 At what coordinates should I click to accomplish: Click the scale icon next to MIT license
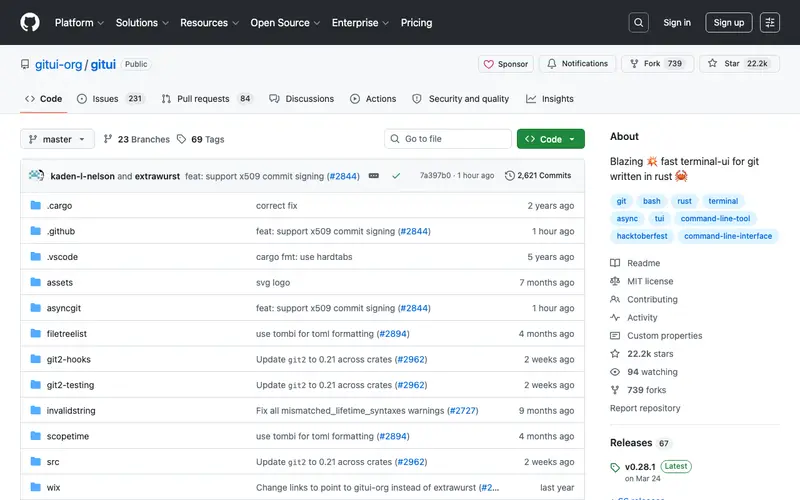point(615,281)
